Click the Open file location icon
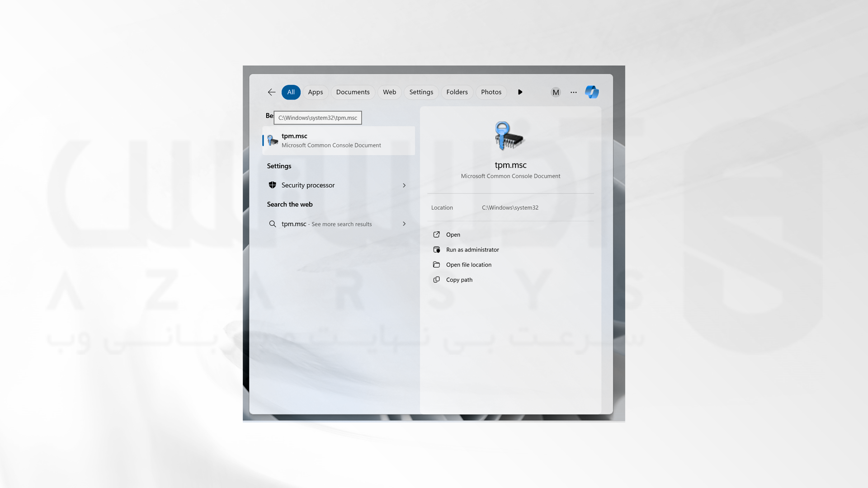The image size is (868, 488). (436, 264)
